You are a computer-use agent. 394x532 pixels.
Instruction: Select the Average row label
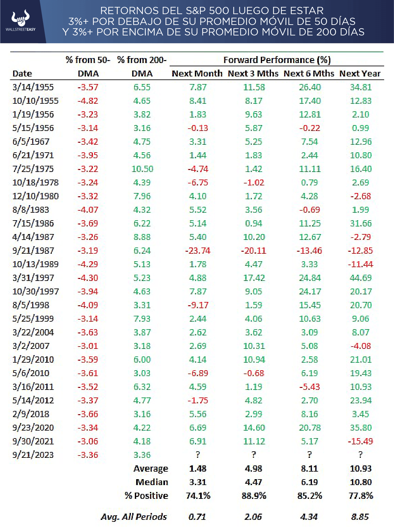pyautogui.click(x=151, y=469)
